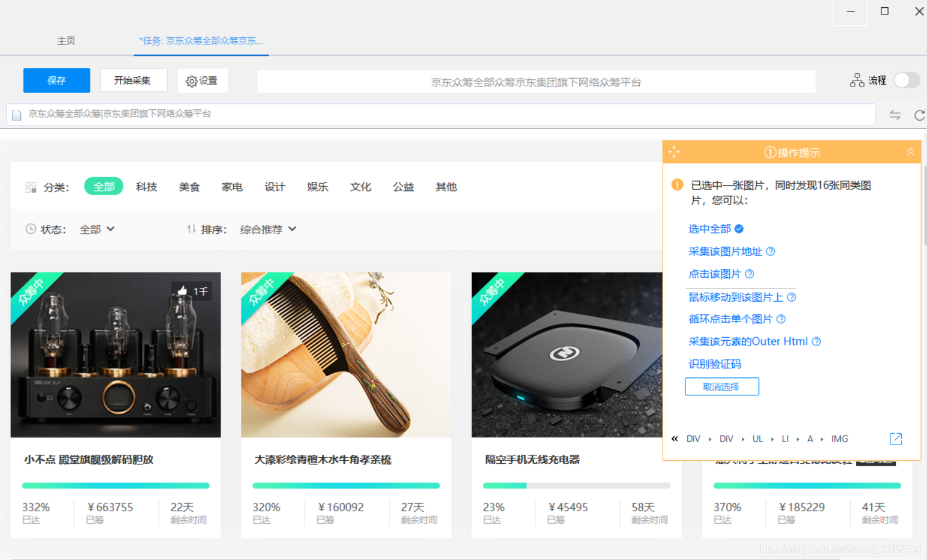The height and width of the screenshot is (560, 927).
Task: Click the move handle icon on the tips panel
Action: tap(674, 151)
